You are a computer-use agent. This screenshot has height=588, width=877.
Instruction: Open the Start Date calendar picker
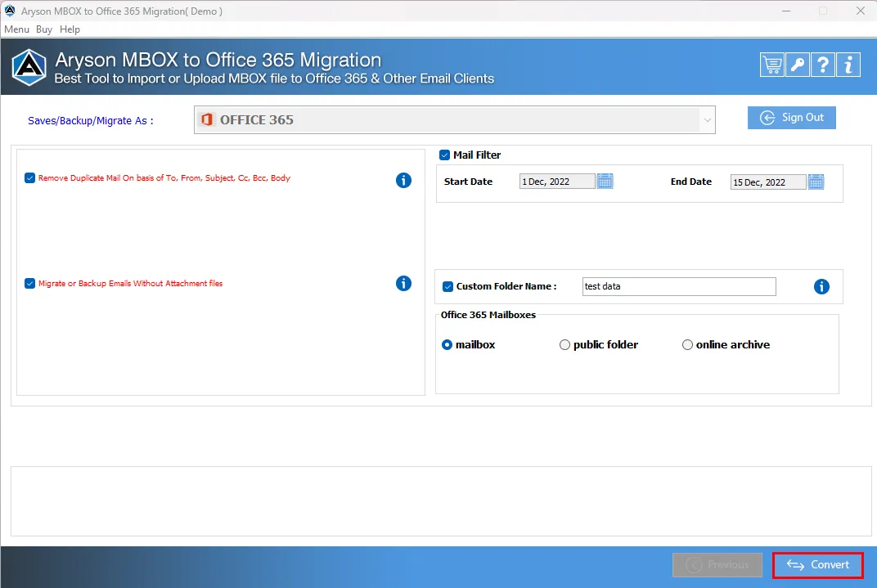tap(605, 181)
